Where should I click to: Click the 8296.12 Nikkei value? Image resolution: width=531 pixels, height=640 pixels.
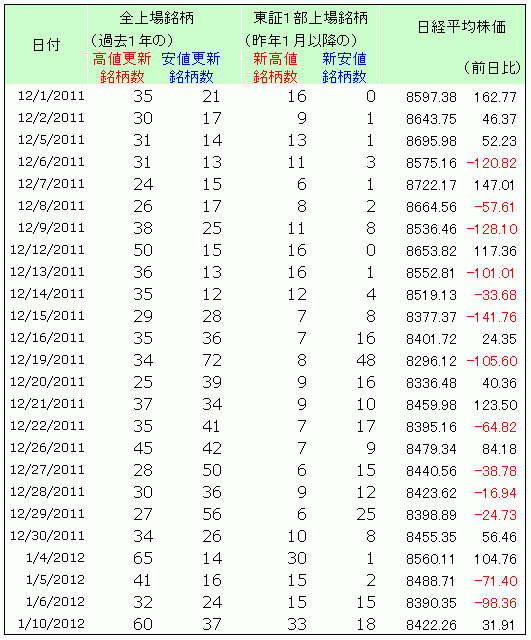pos(431,361)
